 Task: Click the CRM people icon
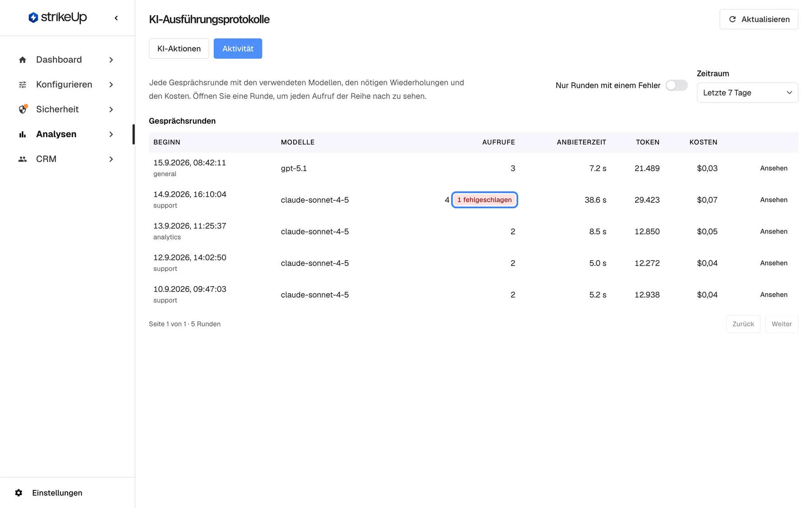pos(23,159)
